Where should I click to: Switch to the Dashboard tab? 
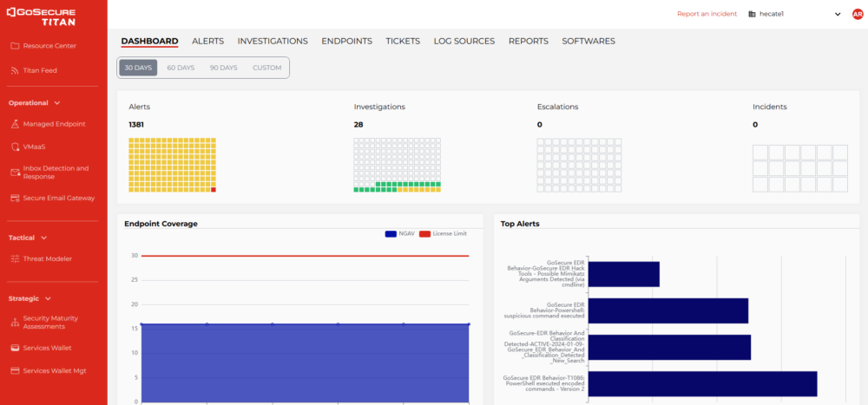[x=149, y=41]
